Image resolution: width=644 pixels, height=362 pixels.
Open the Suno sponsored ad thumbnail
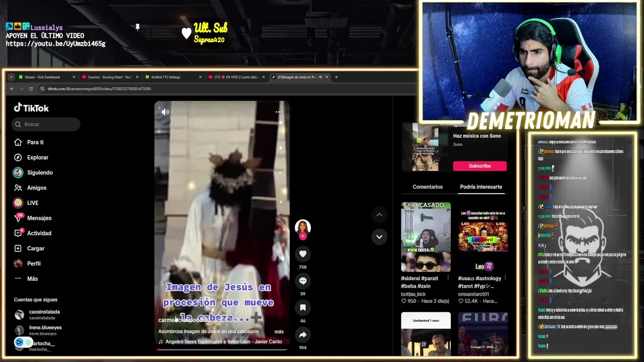pyautogui.click(x=426, y=147)
